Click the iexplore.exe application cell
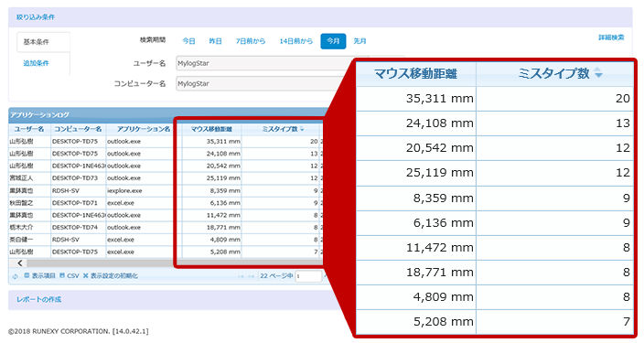Image resolution: width=644 pixels, height=343 pixels. pos(124,190)
